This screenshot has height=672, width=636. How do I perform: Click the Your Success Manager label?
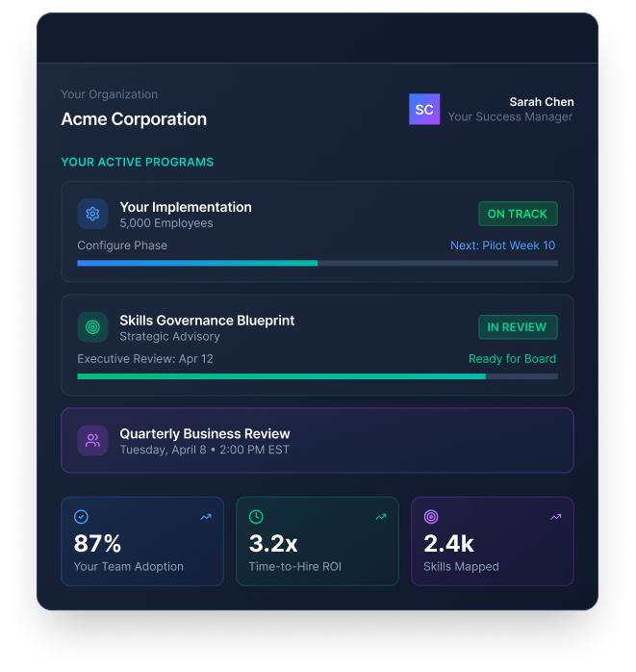click(510, 116)
